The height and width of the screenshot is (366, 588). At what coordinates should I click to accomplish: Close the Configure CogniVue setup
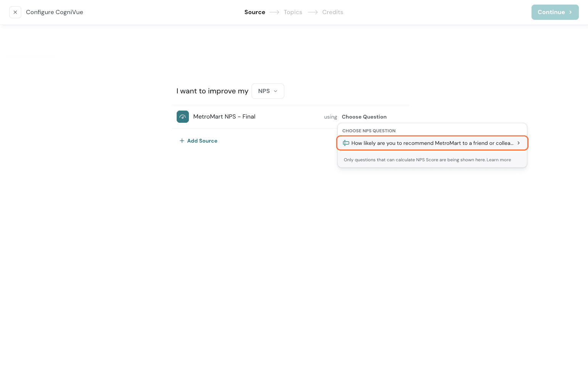[15, 12]
